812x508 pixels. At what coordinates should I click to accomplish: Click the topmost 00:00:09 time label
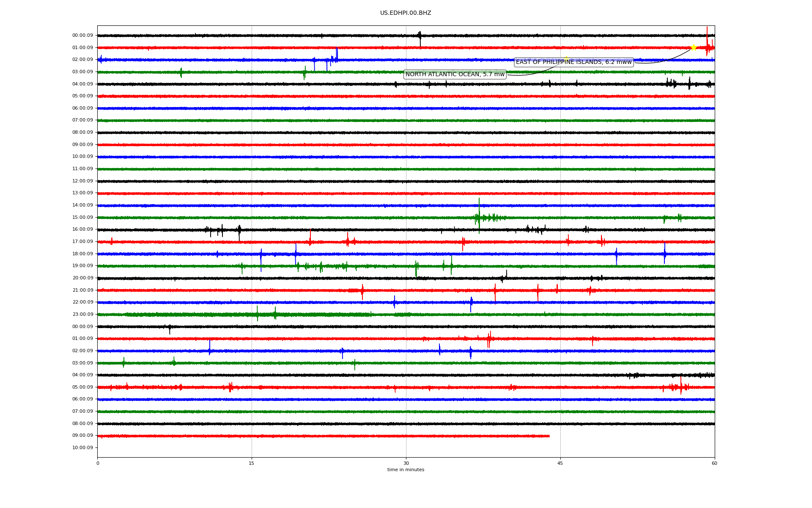coord(82,36)
